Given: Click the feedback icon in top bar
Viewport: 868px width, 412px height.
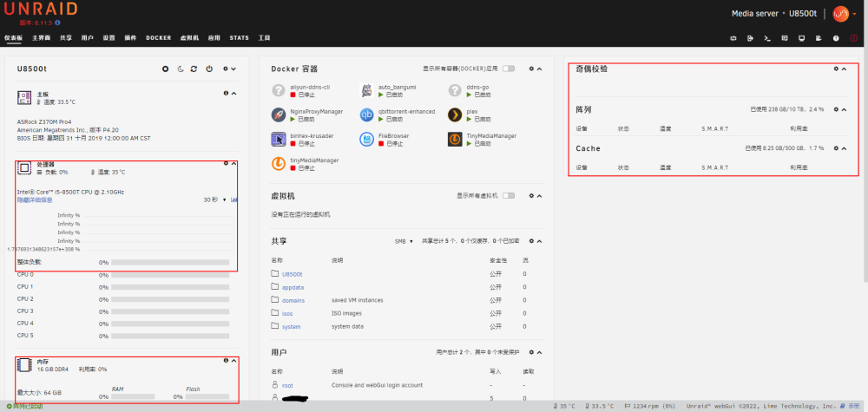Looking at the screenshot, I should [x=785, y=38].
